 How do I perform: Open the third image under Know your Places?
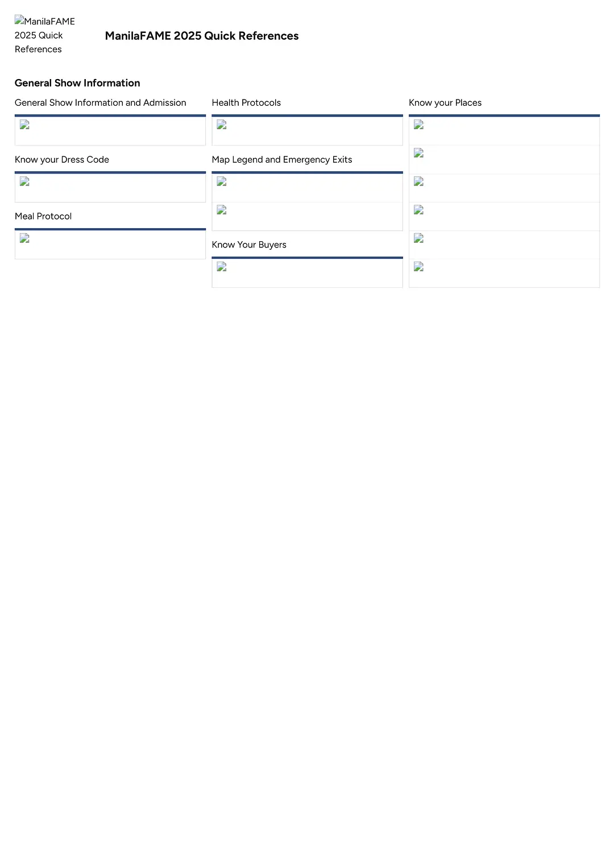(x=419, y=182)
